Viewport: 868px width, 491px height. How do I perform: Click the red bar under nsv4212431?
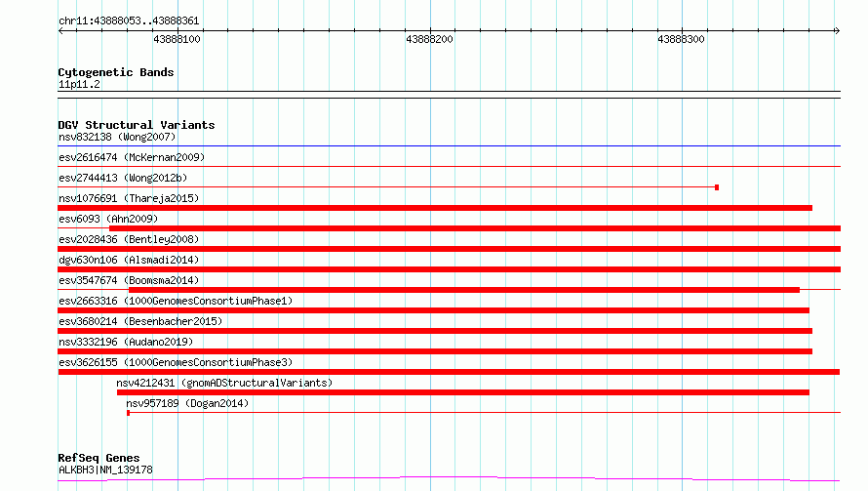click(x=463, y=392)
